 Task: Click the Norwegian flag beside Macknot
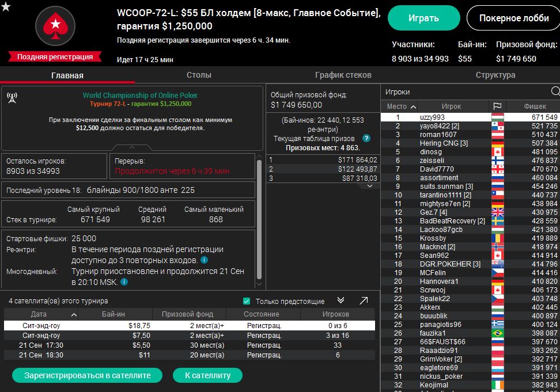[x=498, y=247]
